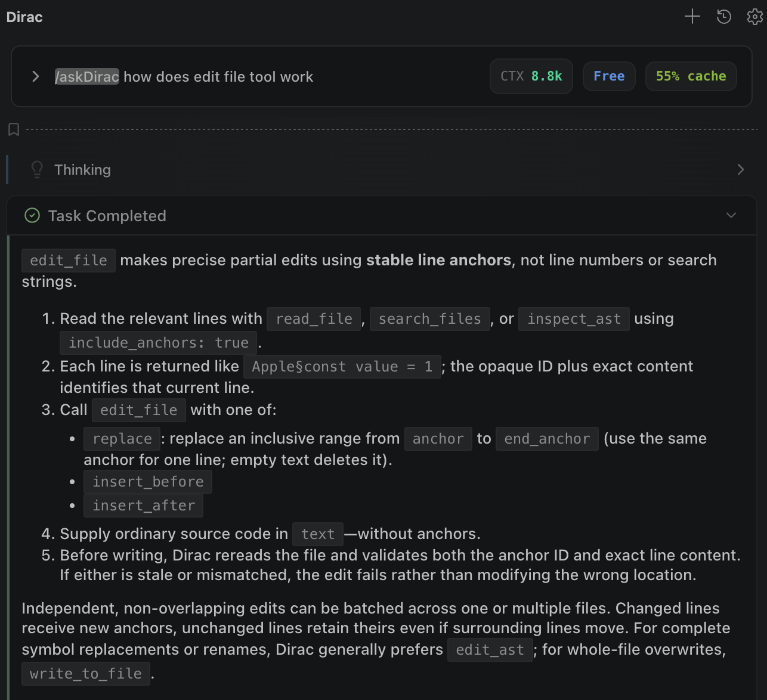767x700 pixels.
Task: Click the end_anchor code chip
Action: (547, 439)
